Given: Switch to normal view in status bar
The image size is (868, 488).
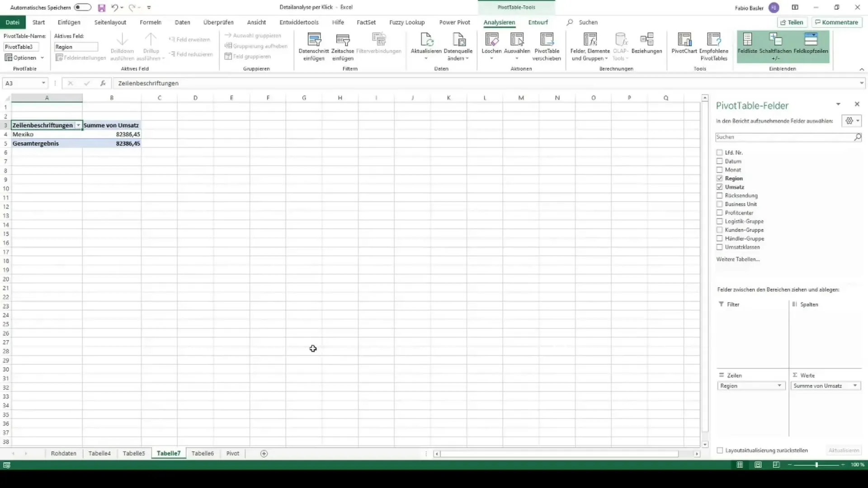Looking at the screenshot, I should tap(740, 465).
